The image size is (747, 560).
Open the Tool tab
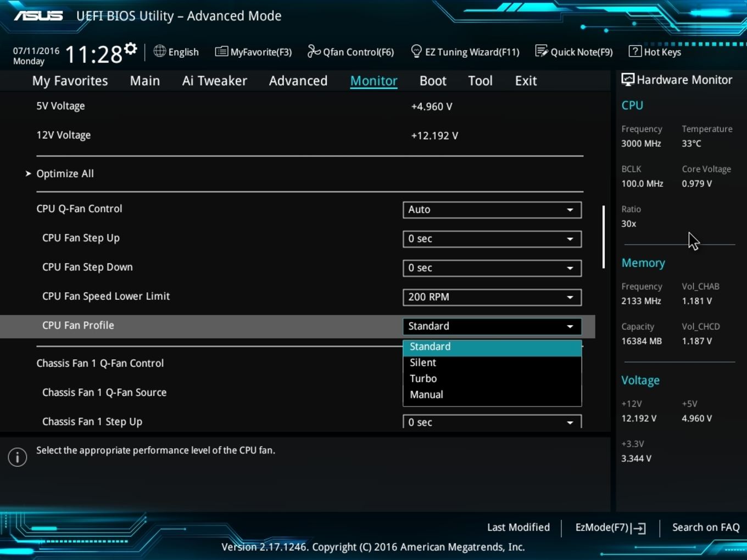click(x=481, y=81)
